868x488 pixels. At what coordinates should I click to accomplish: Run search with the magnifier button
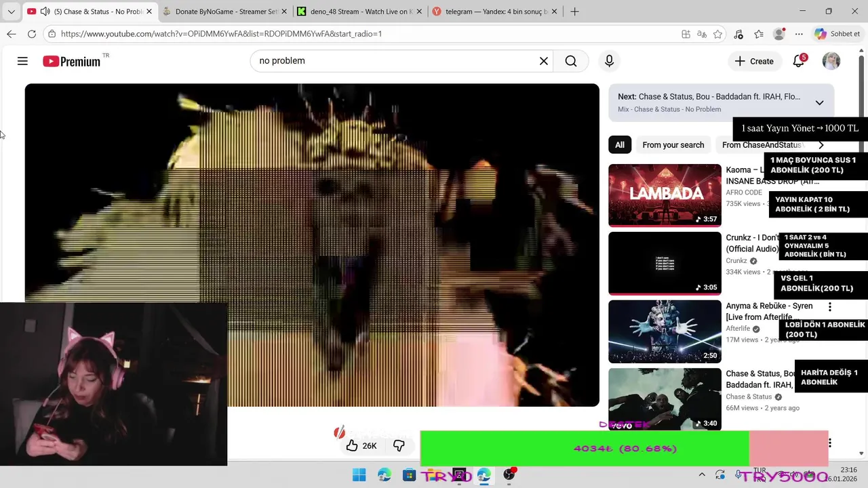[x=571, y=61]
